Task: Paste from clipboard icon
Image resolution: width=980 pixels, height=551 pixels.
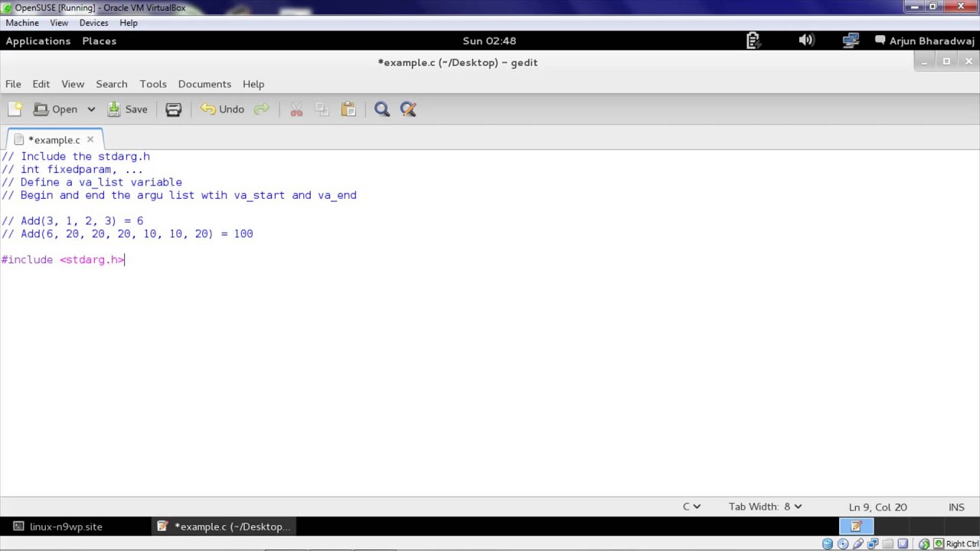Action: (x=348, y=109)
